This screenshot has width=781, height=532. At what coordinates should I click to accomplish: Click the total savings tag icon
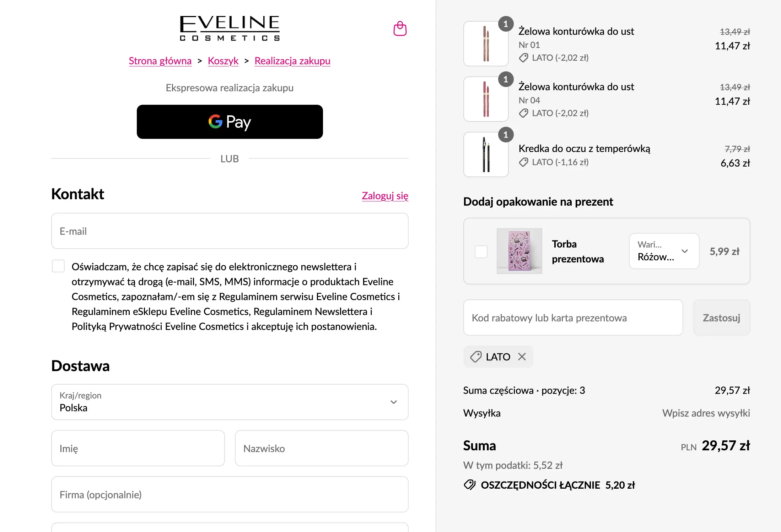[470, 485]
